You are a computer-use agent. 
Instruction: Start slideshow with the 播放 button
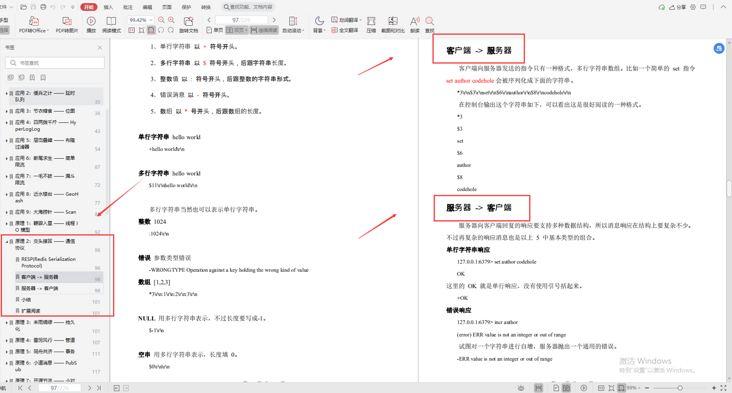(x=91, y=25)
